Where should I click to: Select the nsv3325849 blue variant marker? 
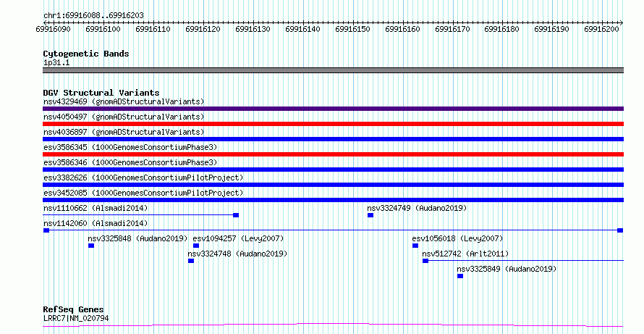click(460, 276)
